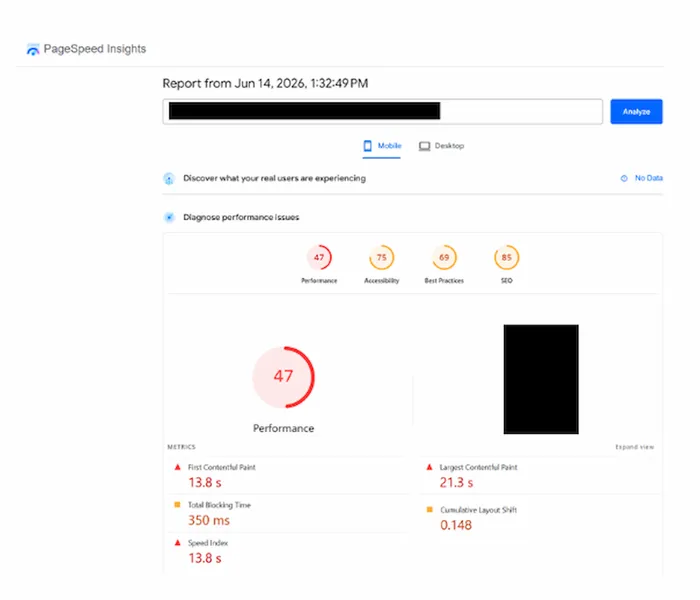The height and width of the screenshot is (600, 700).
Task: Click the Accessibility category label
Action: click(381, 281)
